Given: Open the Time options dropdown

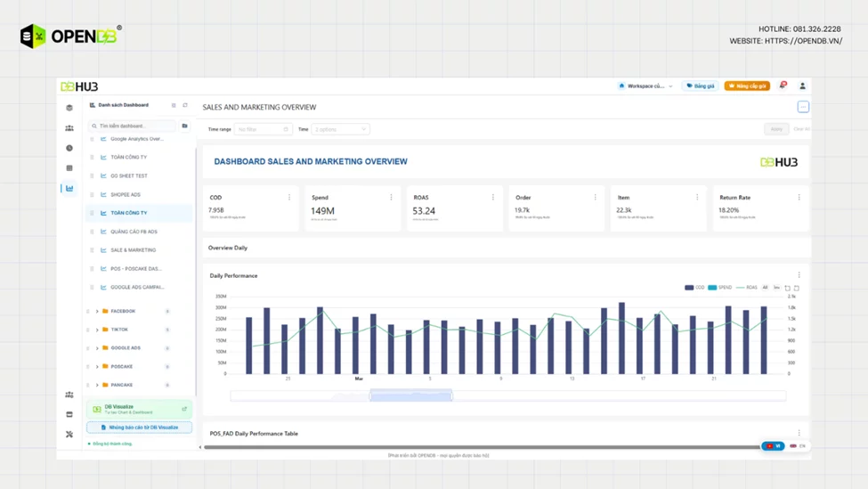Looking at the screenshot, I should click(x=340, y=129).
